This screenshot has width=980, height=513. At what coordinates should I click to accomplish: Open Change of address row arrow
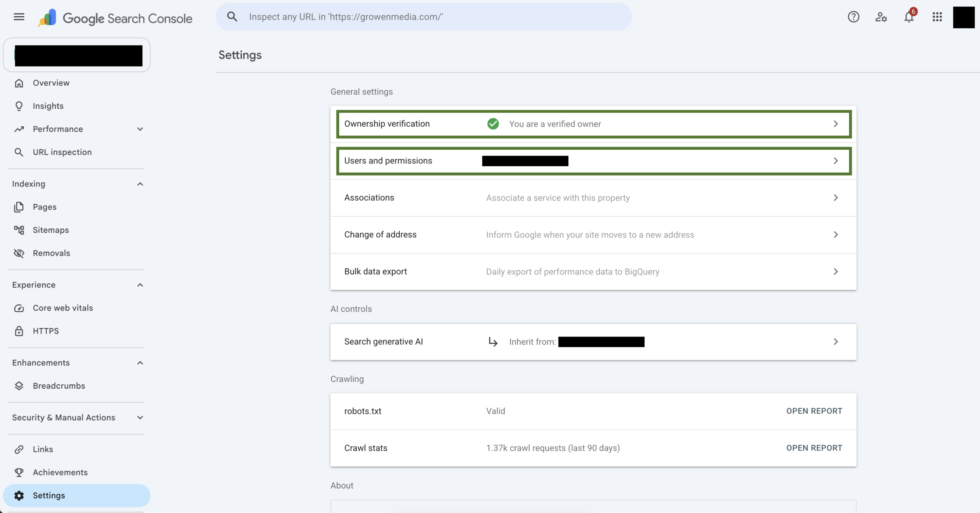836,235
